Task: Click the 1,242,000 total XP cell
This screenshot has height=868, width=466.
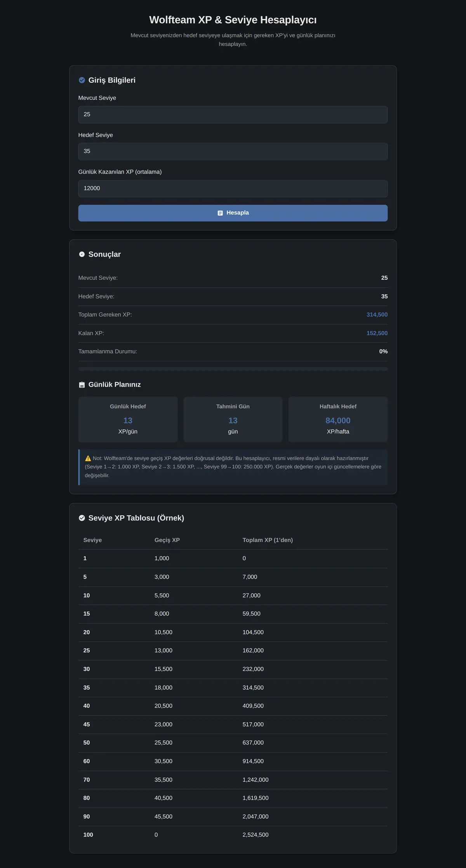Action: point(256,779)
